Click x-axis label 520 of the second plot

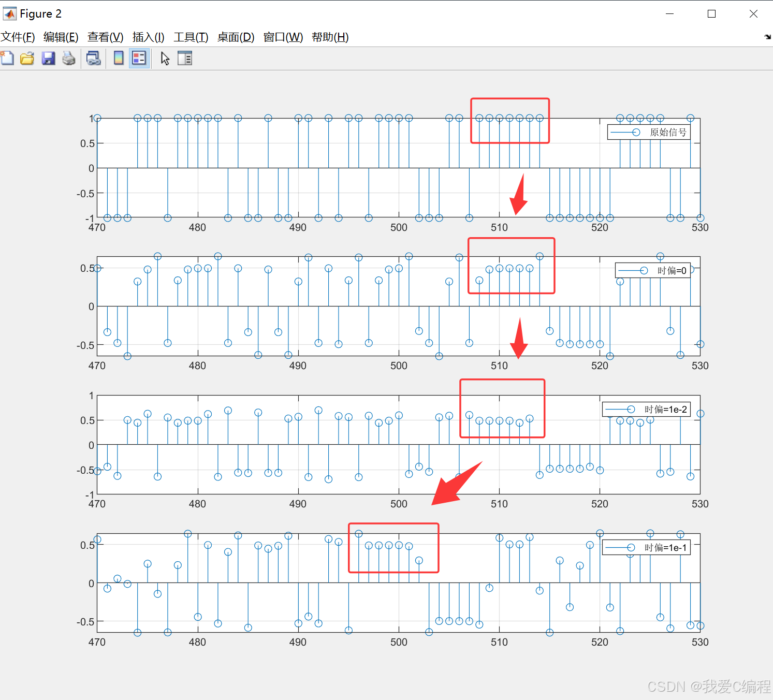pyautogui.click(x=600, y=366)
